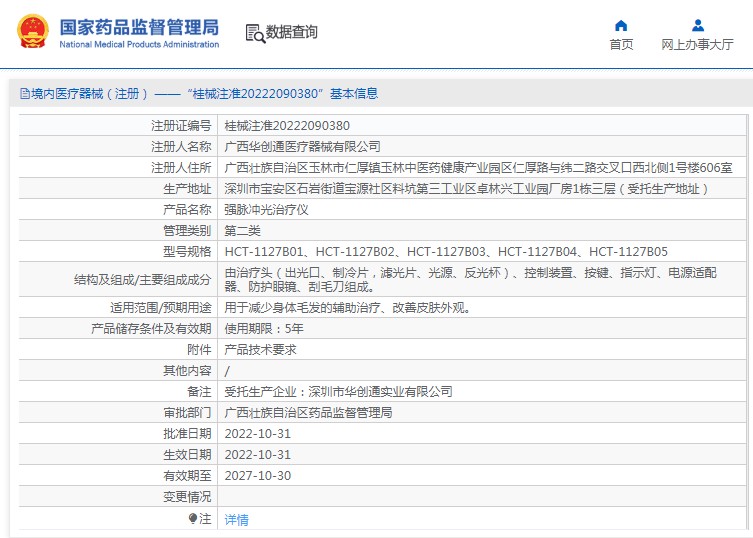Click the 附件 label

click(199, 349)
